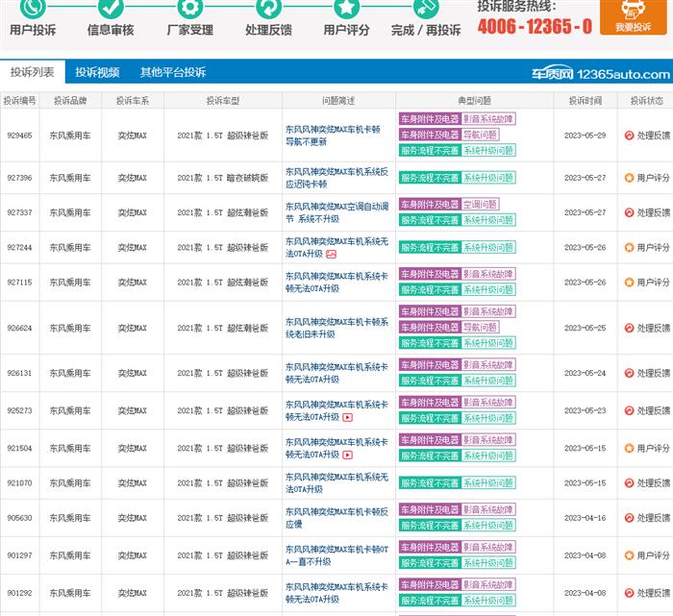Image resolution: width=673 pixels, height=616 pixels.
Task: Click date 2023-04-16 in the table
Action: (x=585, y=518)
